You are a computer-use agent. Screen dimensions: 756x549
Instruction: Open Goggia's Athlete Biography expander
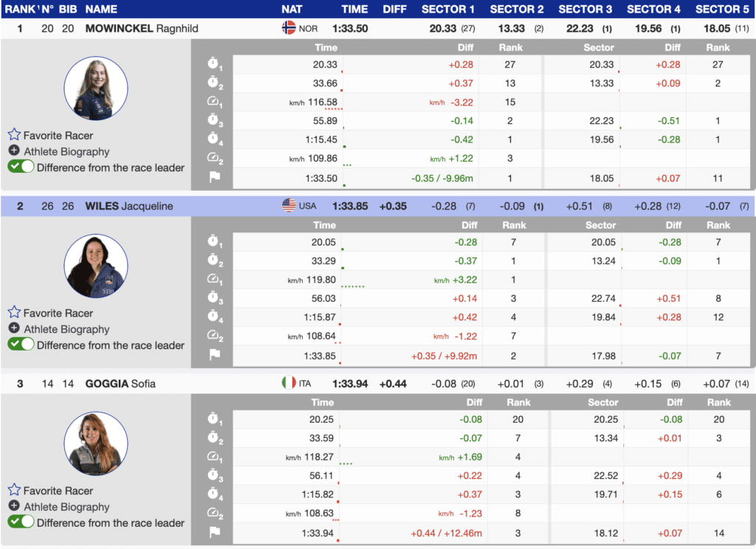point(14,506)
